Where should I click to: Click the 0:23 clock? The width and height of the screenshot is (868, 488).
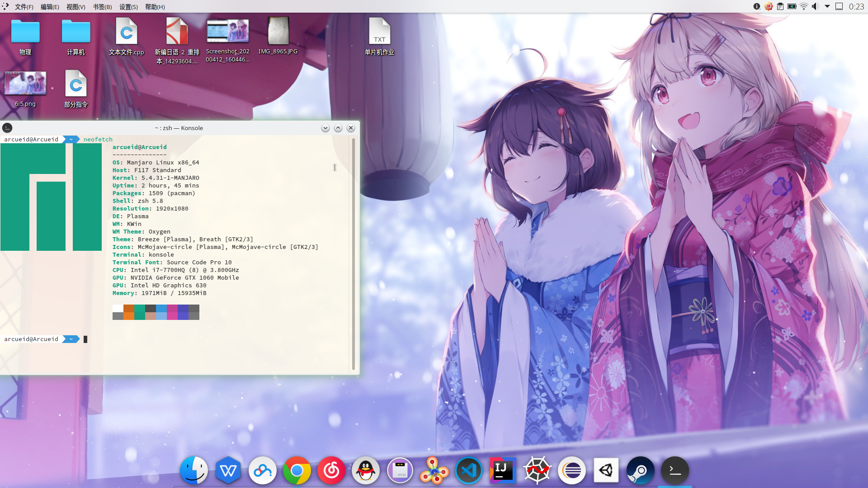(856, 6)
